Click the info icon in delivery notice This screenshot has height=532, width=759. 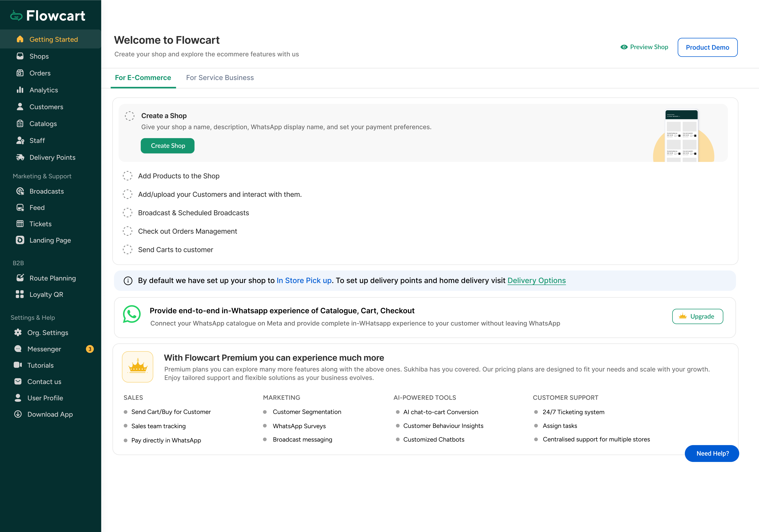tap(128, 281)
